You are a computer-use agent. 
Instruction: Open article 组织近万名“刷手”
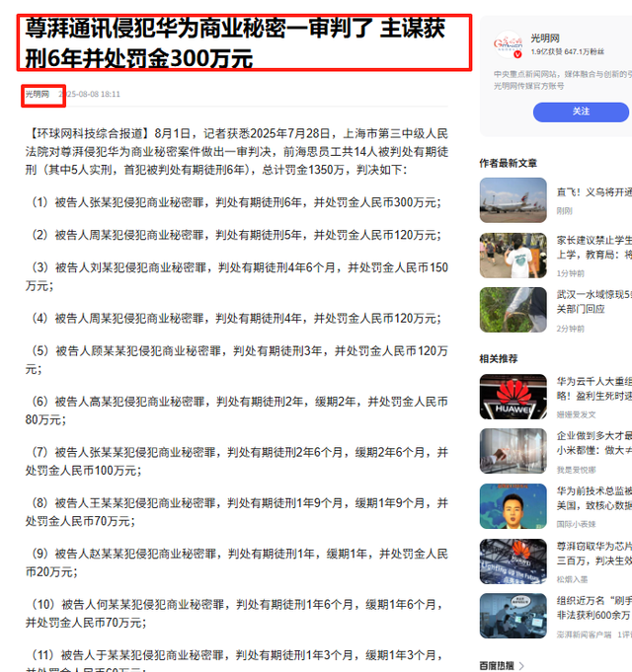[593, 608]
